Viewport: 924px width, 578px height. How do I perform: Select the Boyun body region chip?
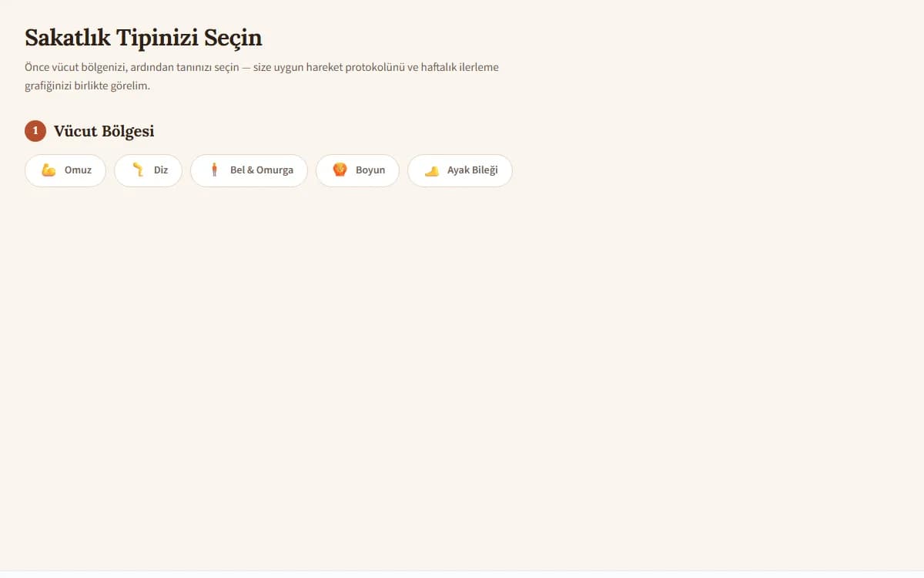click(x=357, y=170)
